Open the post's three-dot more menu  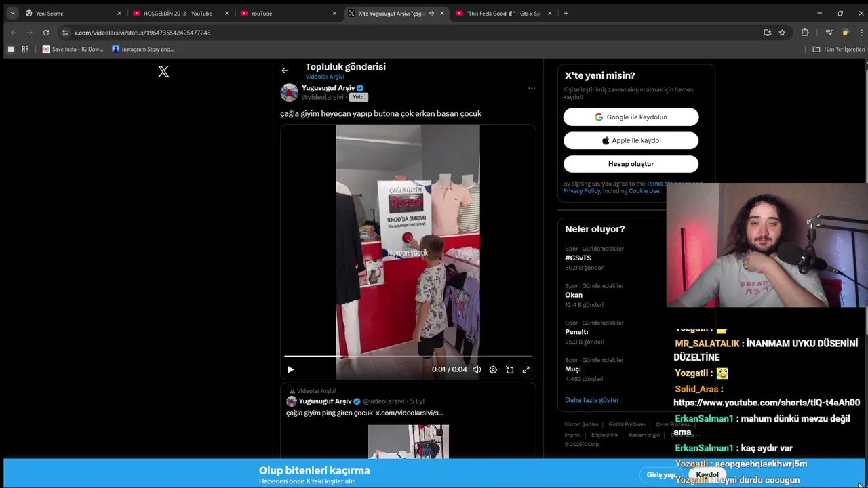[x=532, y=88]
